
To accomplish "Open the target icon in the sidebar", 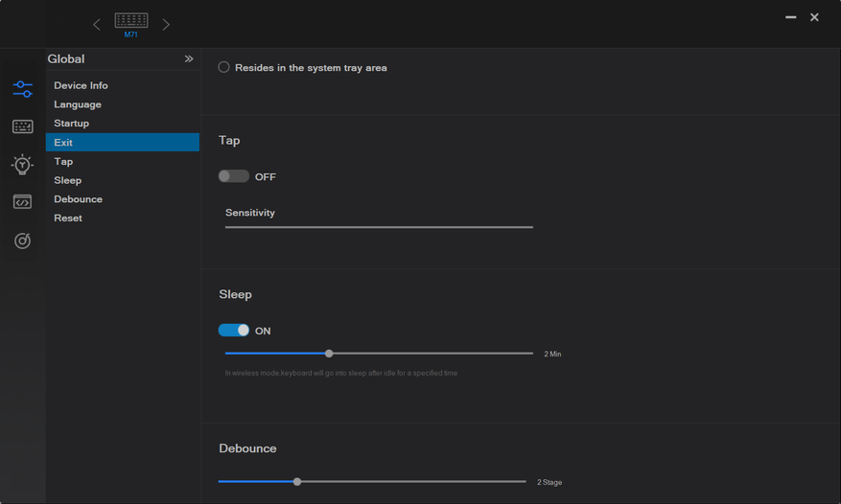I will tap(22, 241).
